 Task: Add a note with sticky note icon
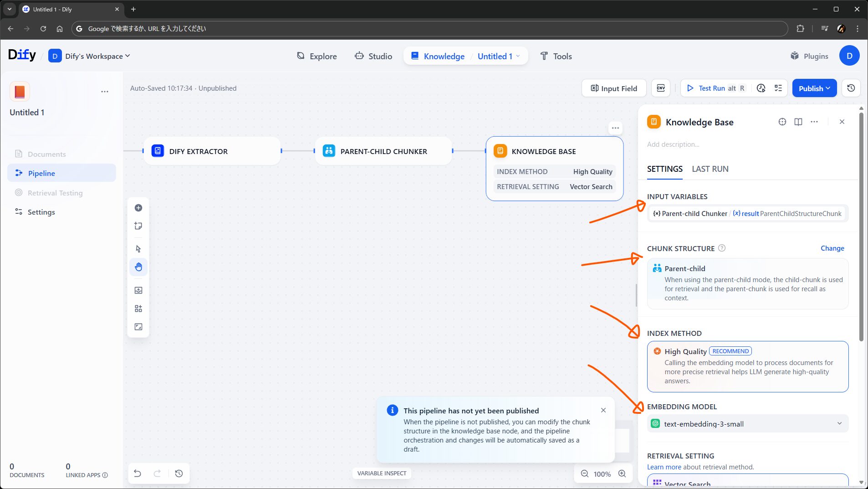point(138,226)
